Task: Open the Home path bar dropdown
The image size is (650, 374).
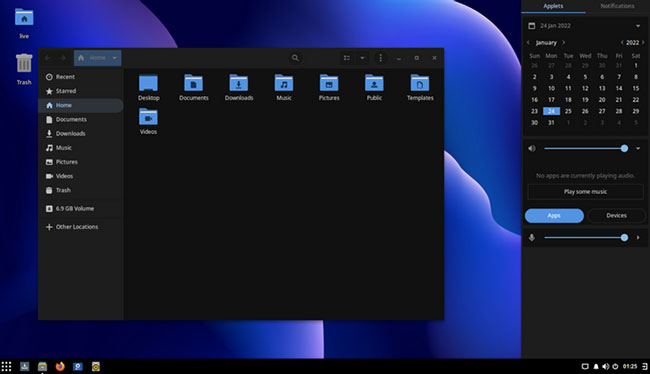Action: pyautogui.click(x=114, y=58)
